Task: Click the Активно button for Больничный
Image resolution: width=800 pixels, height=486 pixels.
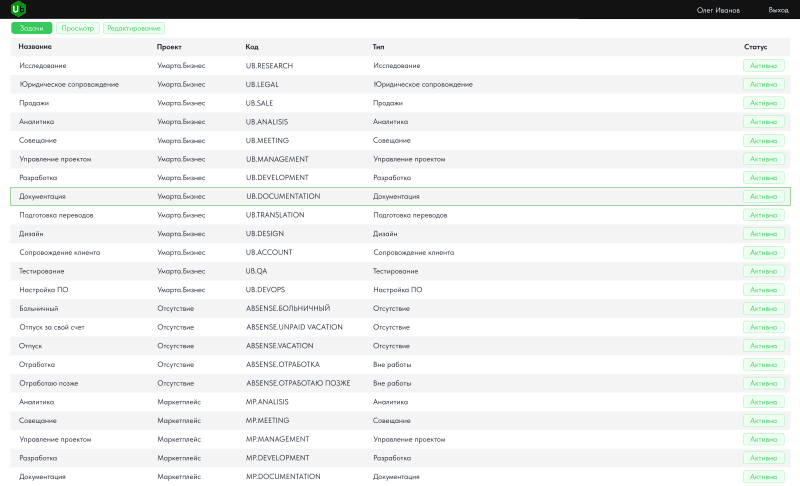Action: (763, 309)
